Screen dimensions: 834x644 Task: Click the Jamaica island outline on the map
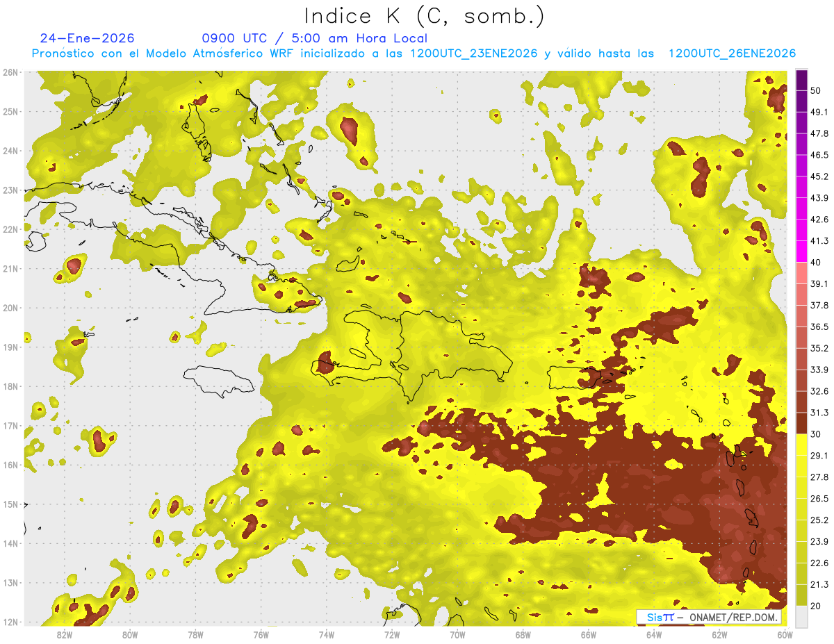[218, 381]
